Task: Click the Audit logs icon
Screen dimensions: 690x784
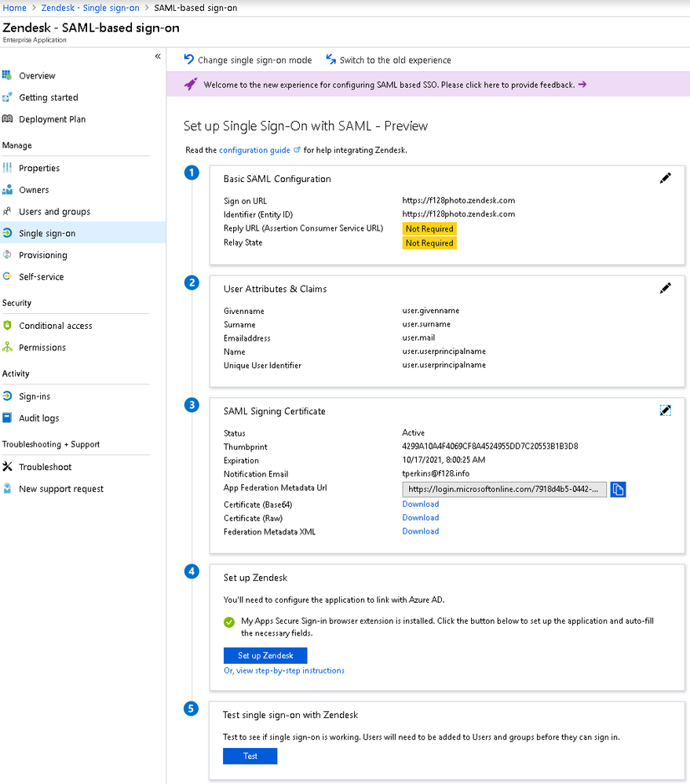Action: [7, 418]
